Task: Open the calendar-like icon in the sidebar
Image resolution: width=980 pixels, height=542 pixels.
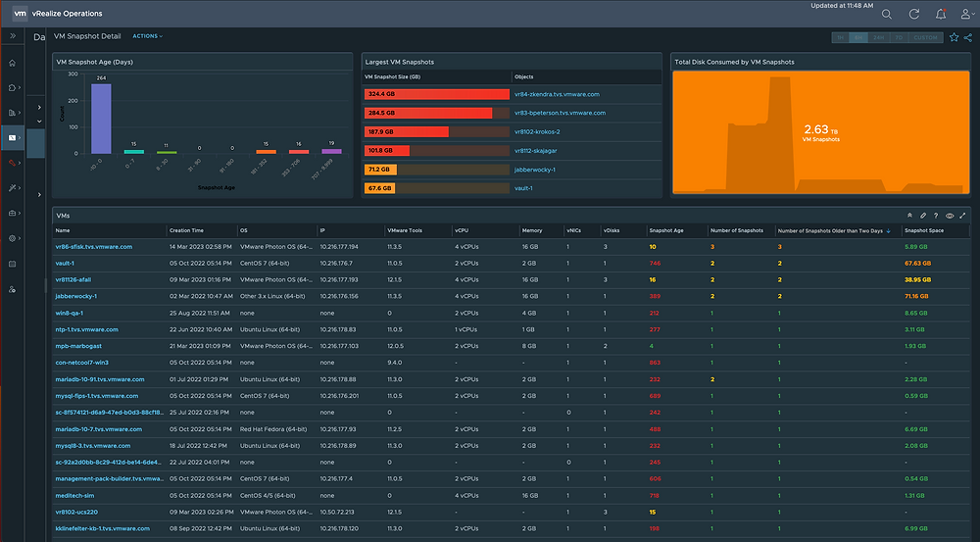Action: pyautogui.click(x=12, y=264)
